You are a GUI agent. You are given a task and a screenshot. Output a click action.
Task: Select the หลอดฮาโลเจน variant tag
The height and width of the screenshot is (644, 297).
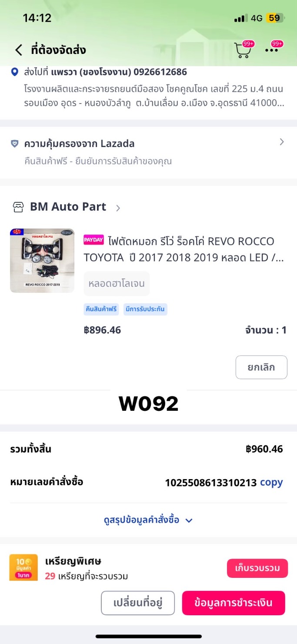tap(117, 284)
